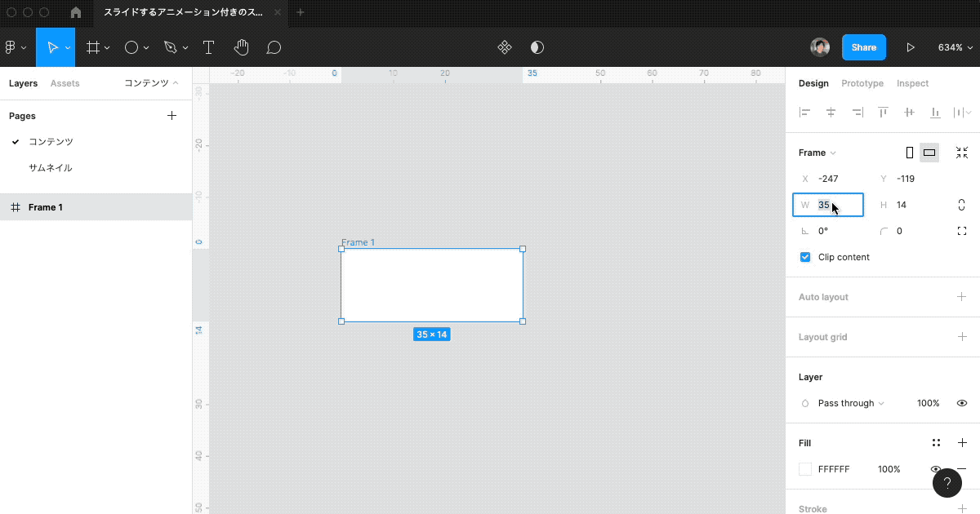Align bottom icon in Design panel
980x514 pixels.
coord(935,113)
